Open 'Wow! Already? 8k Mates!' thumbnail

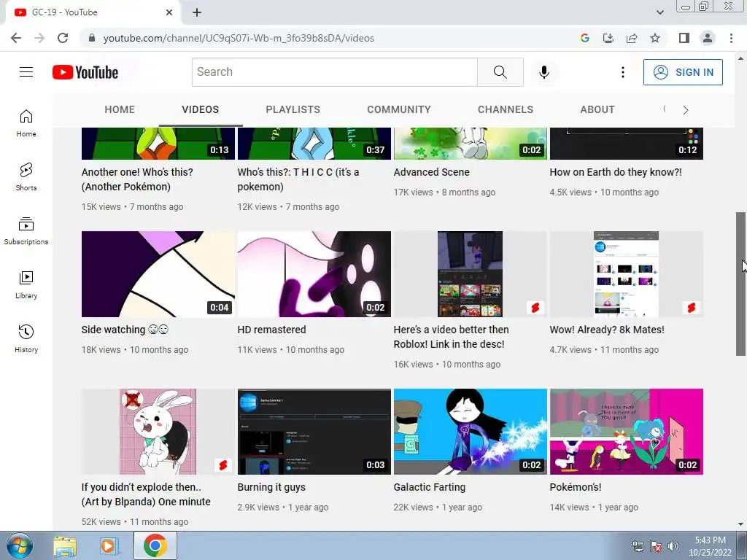coord(627,274)
